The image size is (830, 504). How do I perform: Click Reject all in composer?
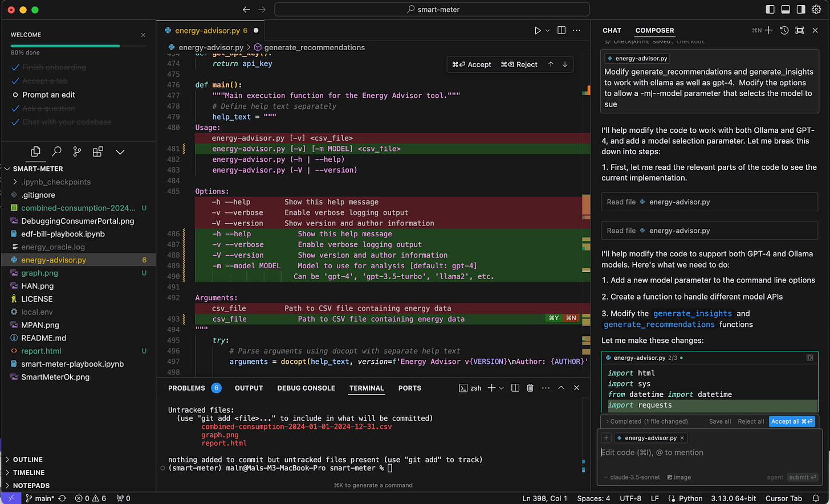tap(751, 421)
